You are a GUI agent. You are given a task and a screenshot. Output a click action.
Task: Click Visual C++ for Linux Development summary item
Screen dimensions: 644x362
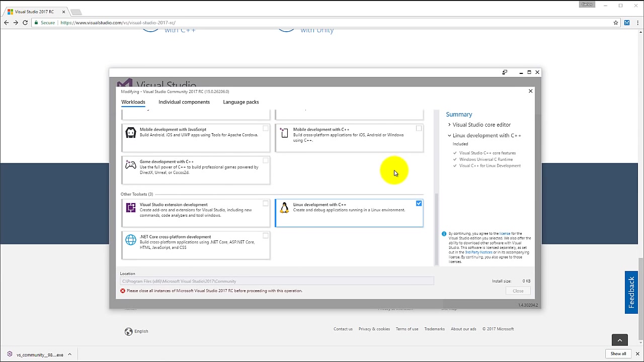point(490,166)
